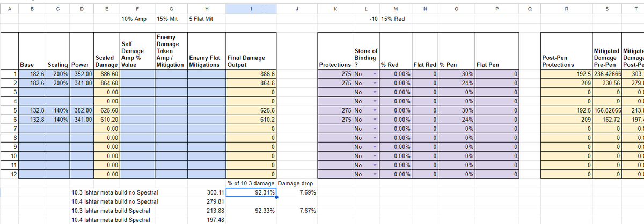Click the '5 Flat Mit' cell
The width and height of the screenshot is (644, 224).
coord(207,18)
